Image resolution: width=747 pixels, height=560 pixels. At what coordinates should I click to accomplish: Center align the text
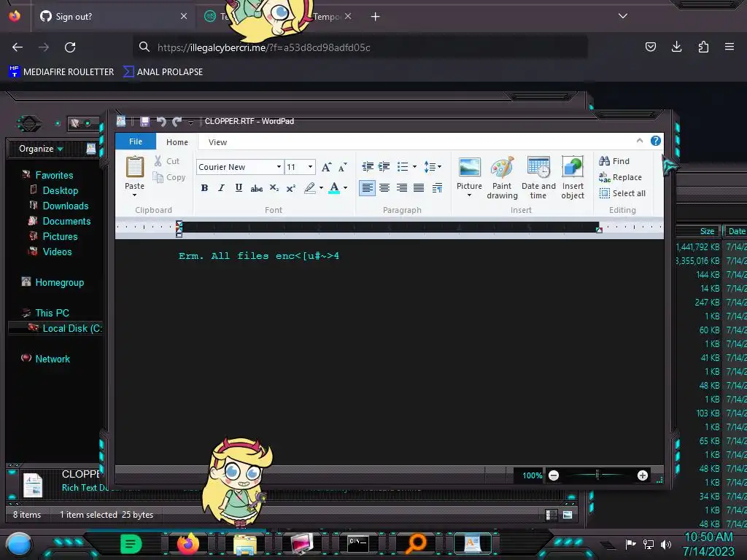tap(384, 188)
